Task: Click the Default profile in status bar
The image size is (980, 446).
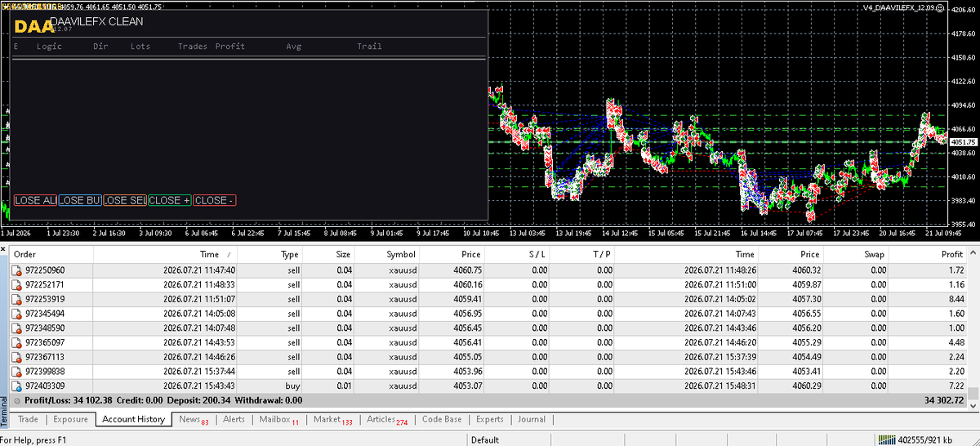Action: tap(484, 440)
